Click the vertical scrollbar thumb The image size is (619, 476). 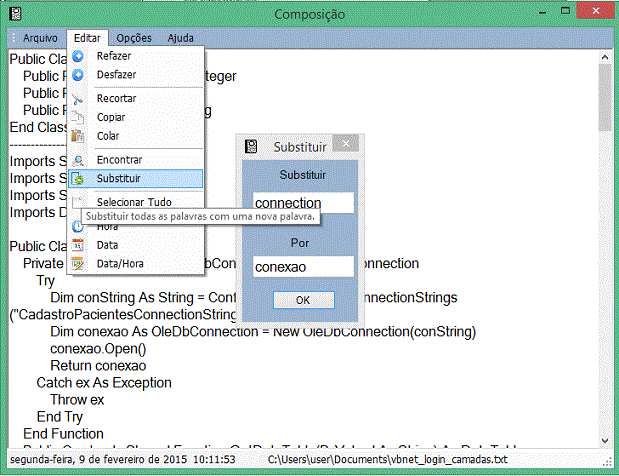[x=605, y=97]
